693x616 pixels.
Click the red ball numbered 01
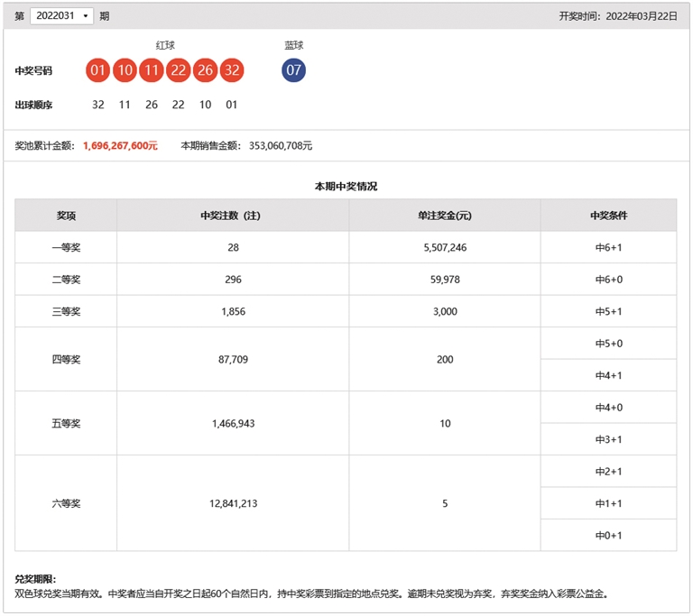pyautogui.click(x=98, y=70)
